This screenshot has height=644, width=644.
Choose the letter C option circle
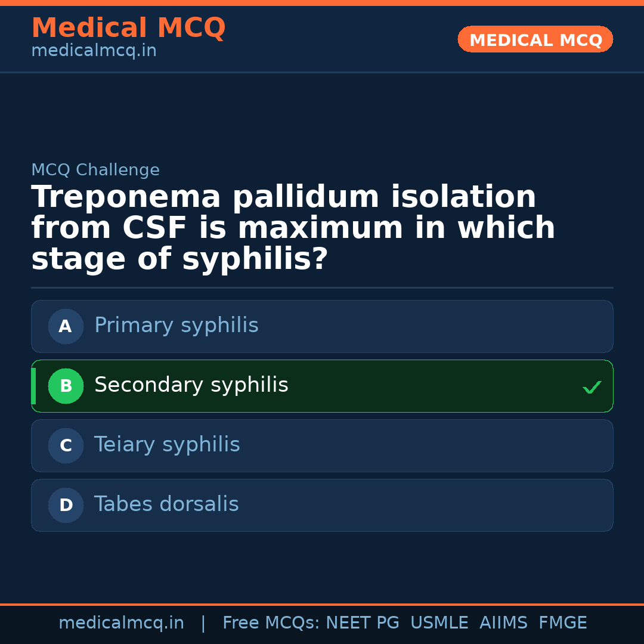[66, 445]
